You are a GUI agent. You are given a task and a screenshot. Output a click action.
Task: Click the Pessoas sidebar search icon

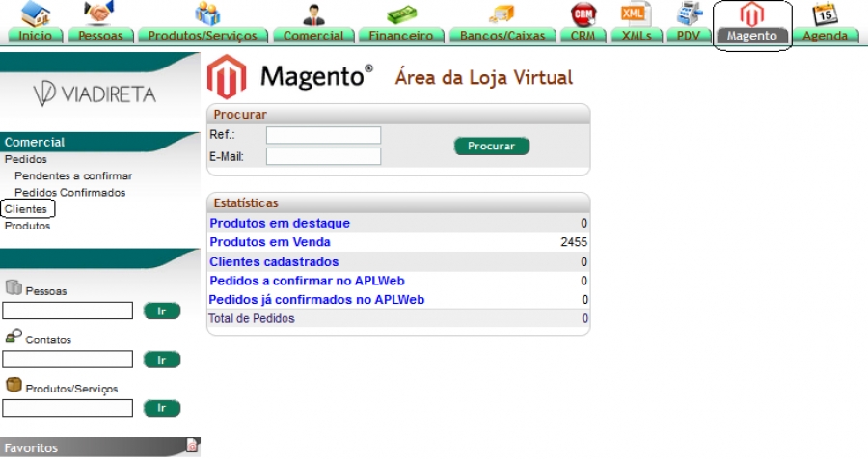[x=14, y=287]
